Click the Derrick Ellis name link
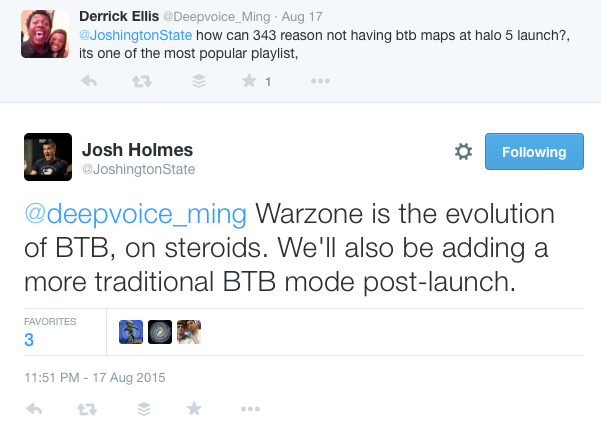Image resolution: width=601 pixels, height=448 pixels. [119, 16]
